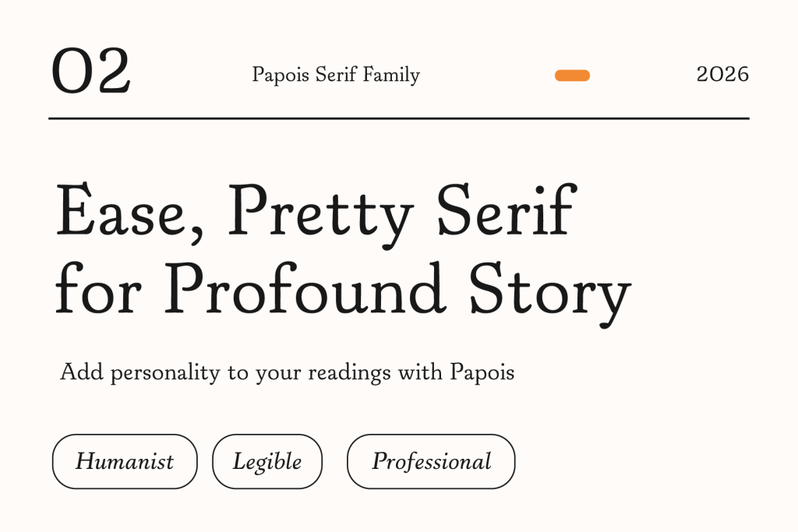Image resolution: width=798 pixels, height=532 pixels.
Task: Click the word "readings" in the subtitle
Action: coord(349,373)
